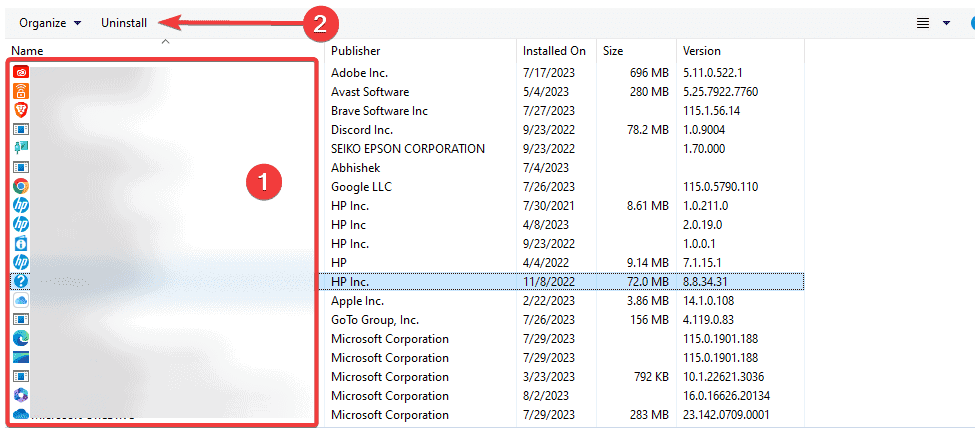Viewport: 975px width, 428px height.
Task: Select HP icon for version 7.1.15.1
Action: pyautogui.click(x=21, y=262)
